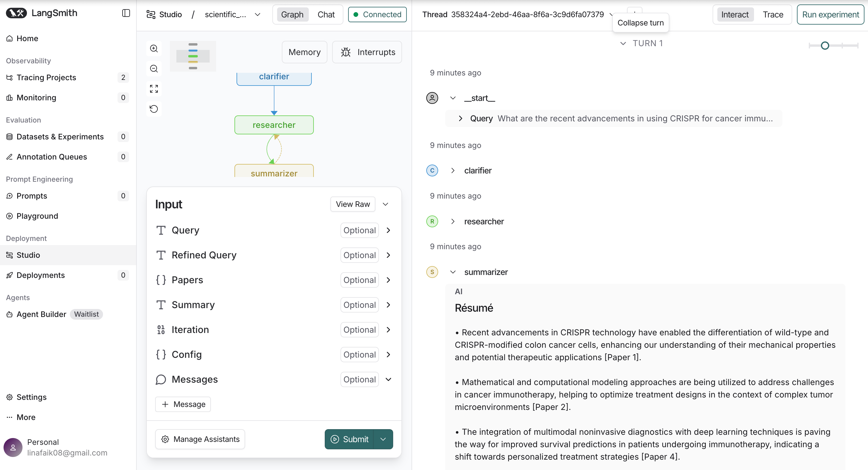The width and height of the screenshot is (868, 470).
Task: Click the zoom out graph icon
Action: pyautogui.click(x=154, y=68)
